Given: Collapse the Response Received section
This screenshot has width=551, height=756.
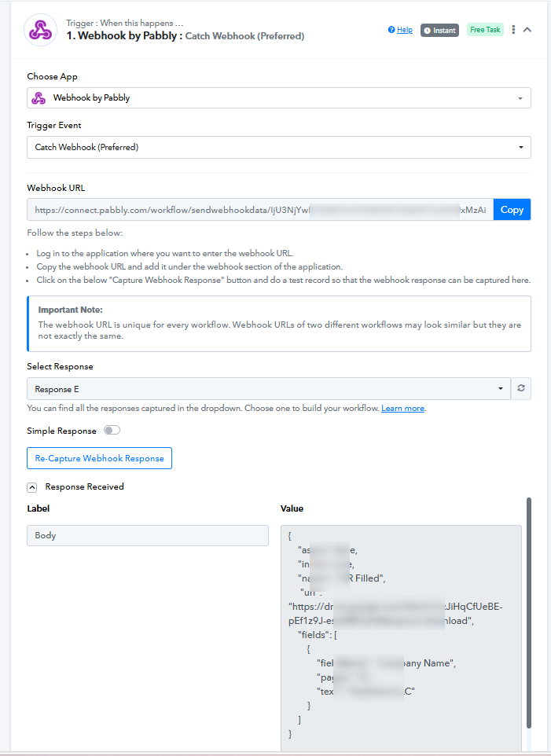Looking at the screenshot, I should click(31, 487).
